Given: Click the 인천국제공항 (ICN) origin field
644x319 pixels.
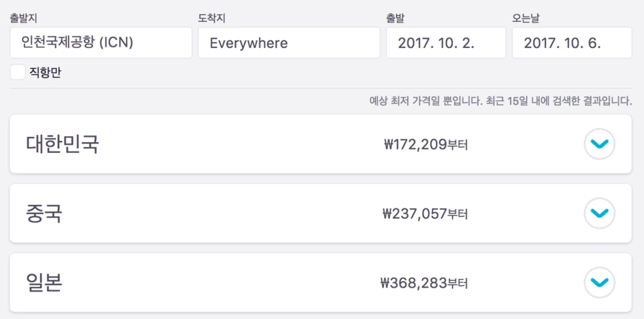Looking at the screenshot, I should [x=101, y=43].
